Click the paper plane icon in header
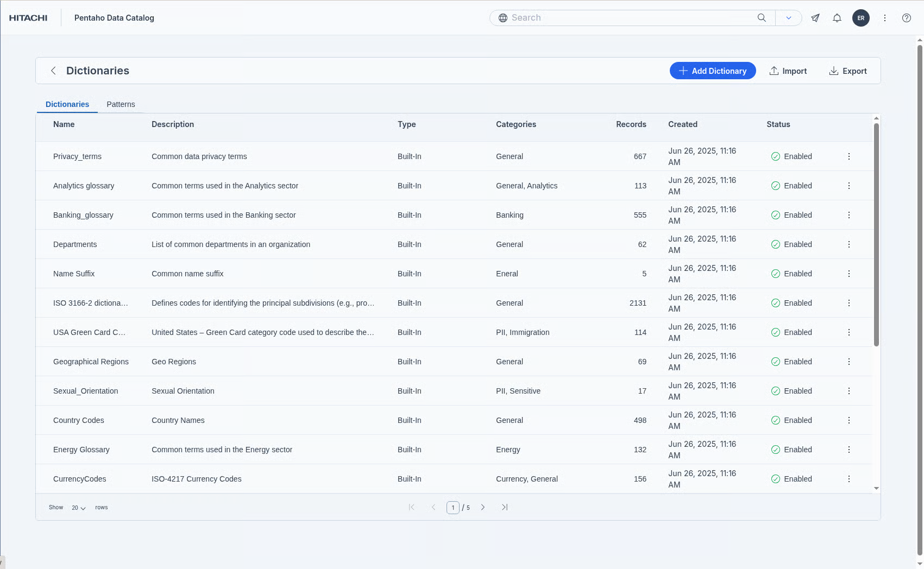924x569 pixels. [815, 18]
